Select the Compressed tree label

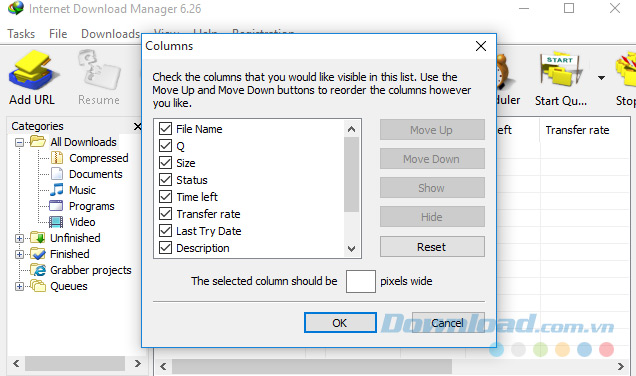coord(99,158)
